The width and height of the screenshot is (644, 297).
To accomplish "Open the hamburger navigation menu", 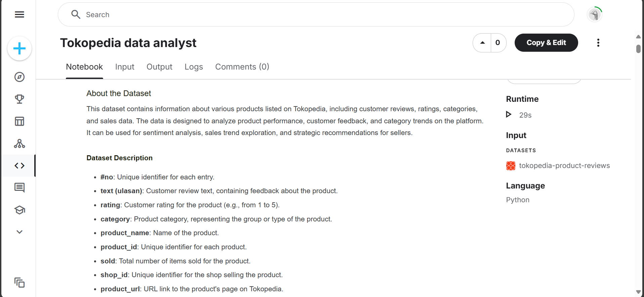I will (19, 14).
